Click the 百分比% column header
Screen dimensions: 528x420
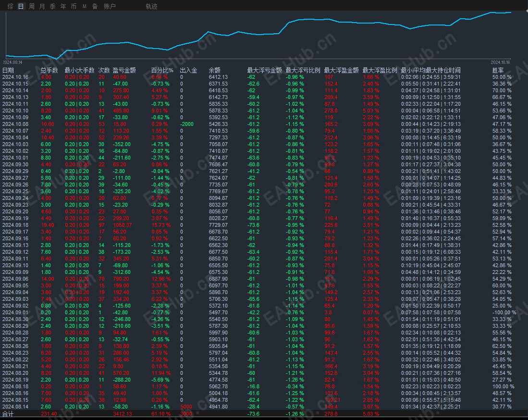pyautogui.click(x=162, y=70)
